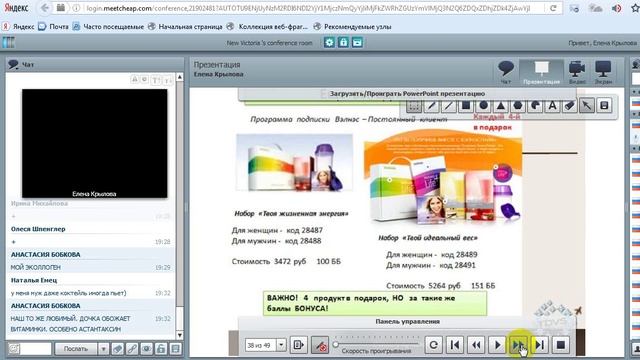Open the Load/Play PowerPoint presentation bar

tap(407, 94)
